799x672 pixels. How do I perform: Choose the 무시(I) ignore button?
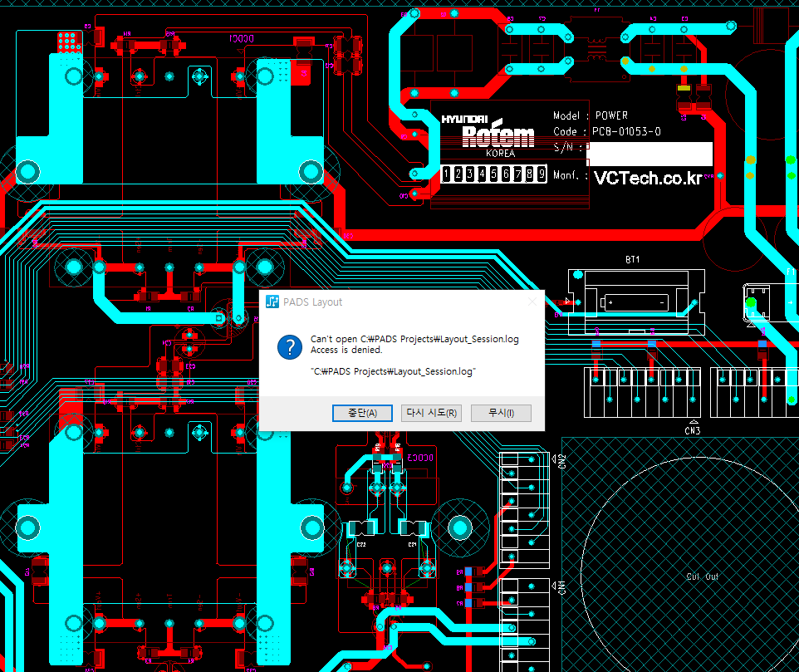500,413
